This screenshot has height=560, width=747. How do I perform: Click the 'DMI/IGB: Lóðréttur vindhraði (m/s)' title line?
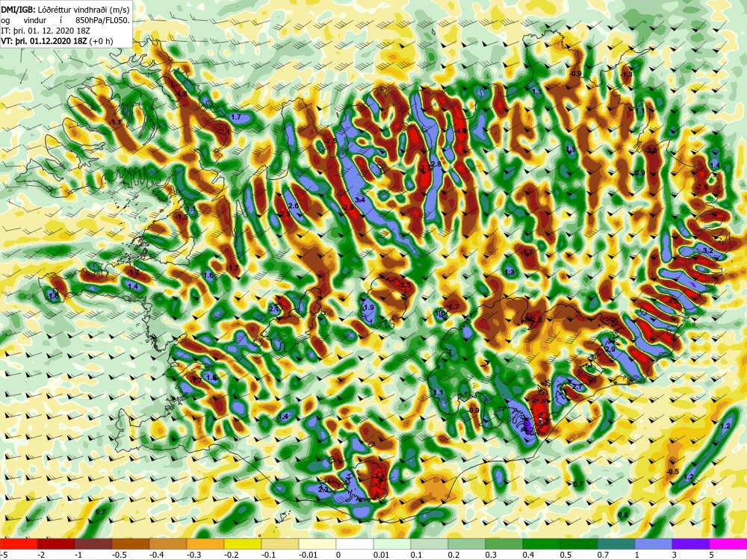65,9
